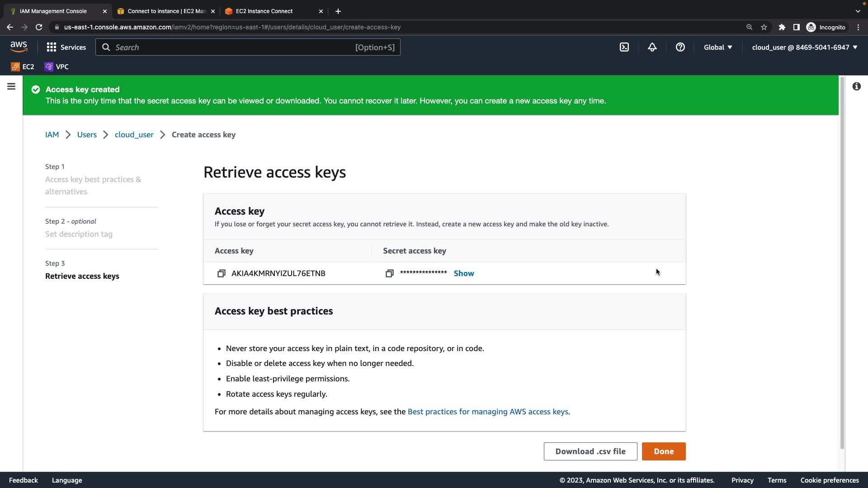Expand the Global region dropdown
This screenshot has height=488, width=868.
(x=717, y=47)
